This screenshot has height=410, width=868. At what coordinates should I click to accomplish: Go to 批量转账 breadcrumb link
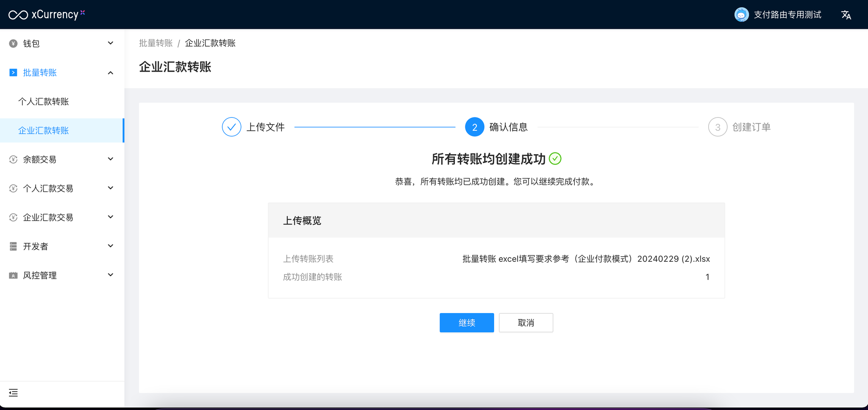click(x=156, y=43)
